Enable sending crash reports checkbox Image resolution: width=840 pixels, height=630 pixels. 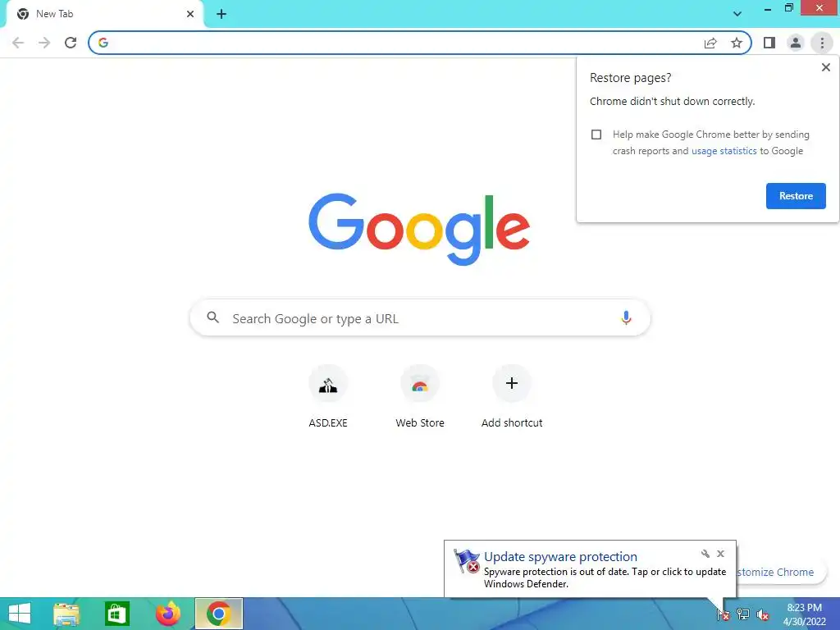[596, 135]
